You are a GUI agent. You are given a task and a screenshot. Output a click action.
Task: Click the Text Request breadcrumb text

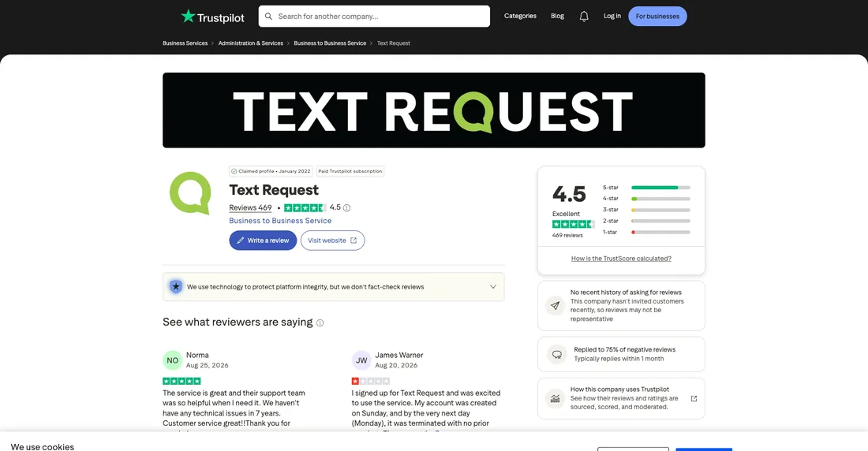point(393,43)
